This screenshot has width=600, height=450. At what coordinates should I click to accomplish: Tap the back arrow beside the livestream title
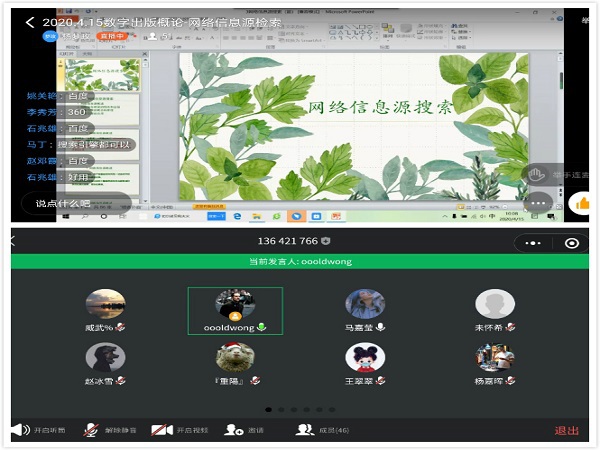tap(30, 22)
